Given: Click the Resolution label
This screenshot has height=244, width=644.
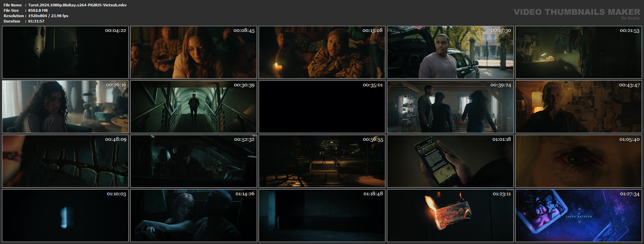Looking at the screenshot, I should tap(14, 16).
